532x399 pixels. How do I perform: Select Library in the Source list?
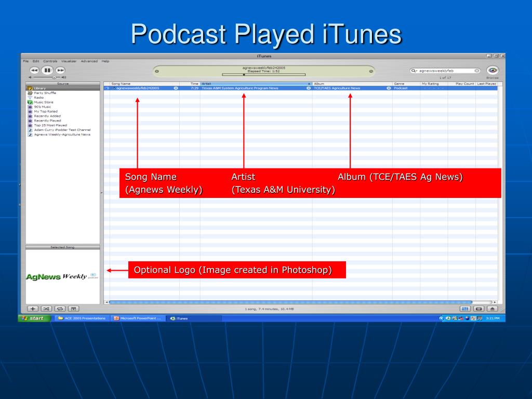(x=63, y=88)
